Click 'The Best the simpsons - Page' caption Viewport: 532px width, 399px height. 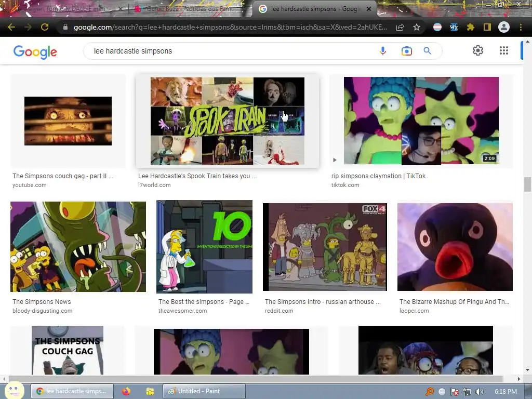pos(204,302)
